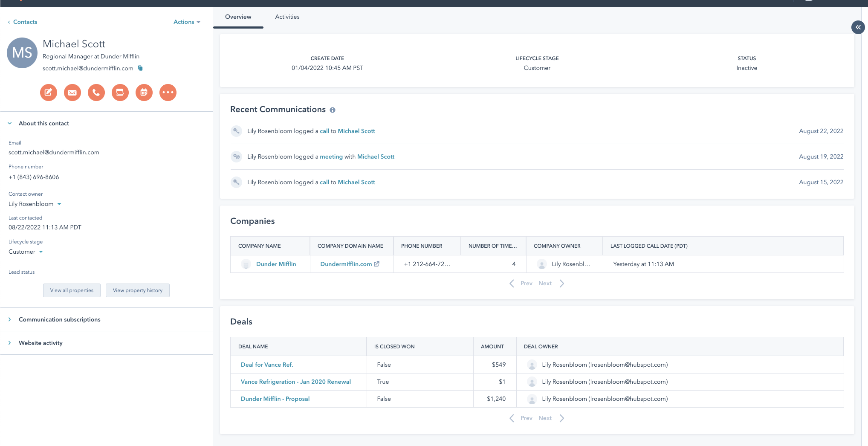Click AMOUNT column header in Deals

tap(495, 347)
